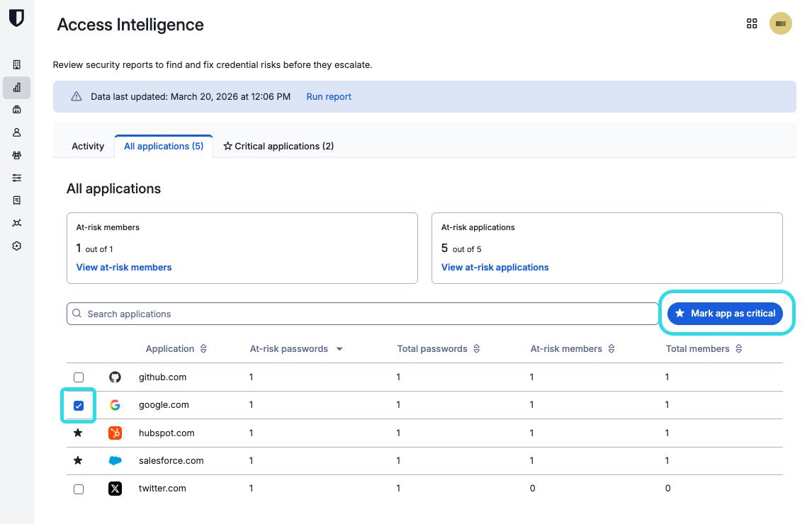Screen dimensions: 812x524
Task: Open the single-person Members icon in sidebar
Action: coord(17,132)
